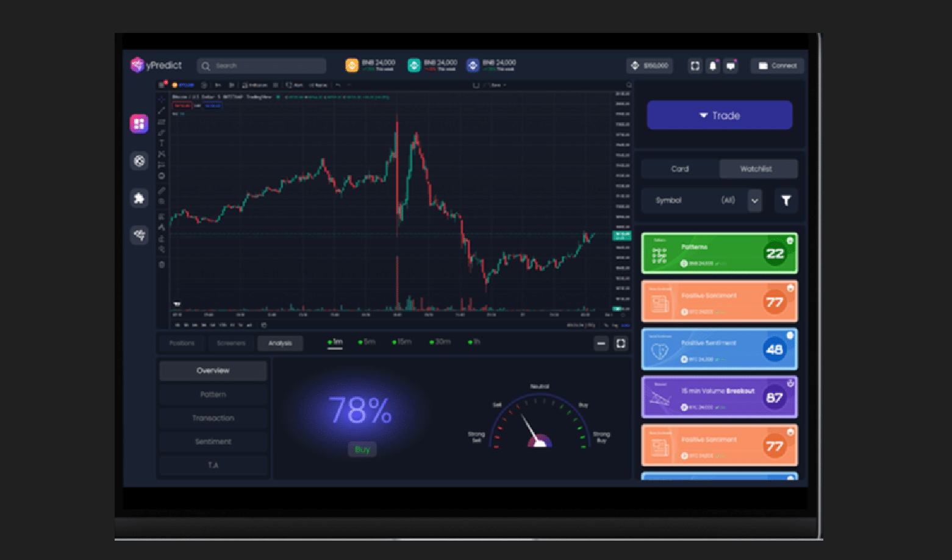Select the crosshair cursor chart tool
The image size is (952, 560).
click(x=162, y=99)
